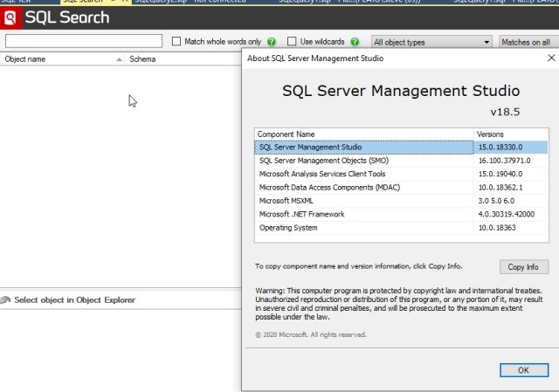
Task: Click OK to close About dialog
Action: [522, 370]
